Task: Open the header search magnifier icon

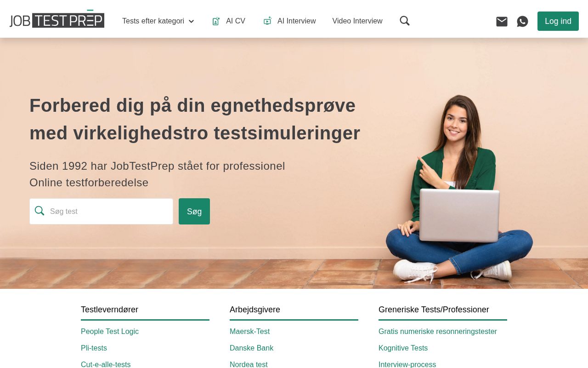Action: click(x=405, y=21)
